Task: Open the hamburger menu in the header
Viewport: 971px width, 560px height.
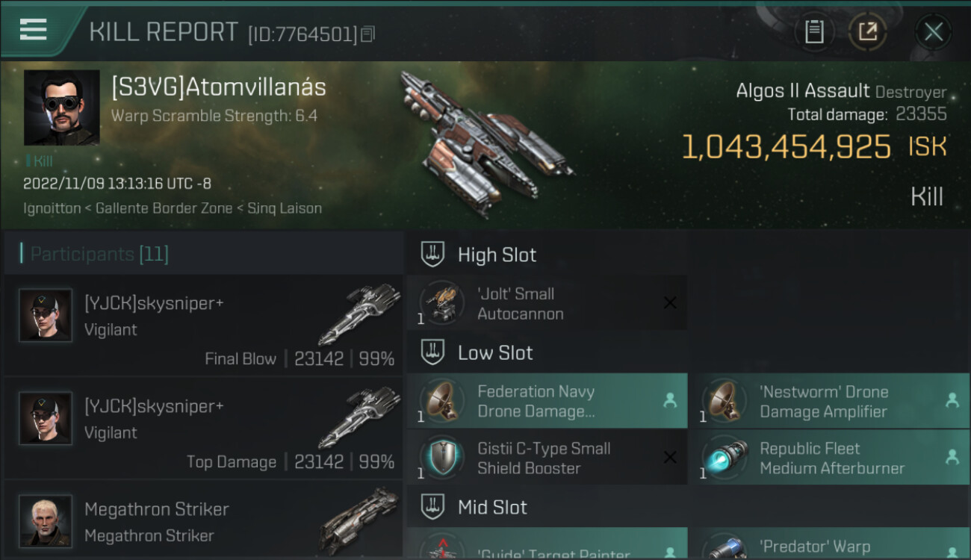Action: 34,30
